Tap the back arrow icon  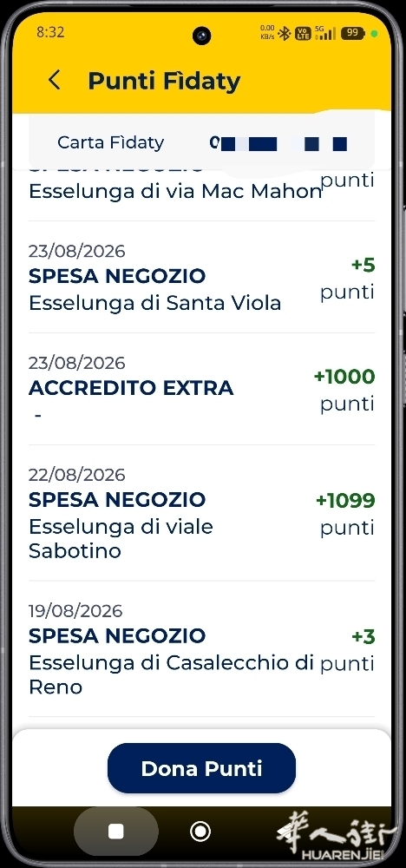point(54,81)
